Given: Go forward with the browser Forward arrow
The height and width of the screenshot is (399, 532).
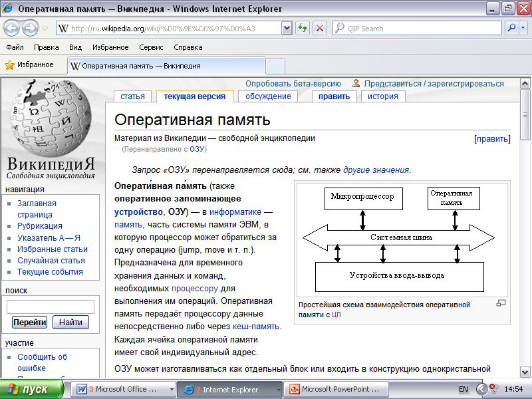Looking at the screenshot, I should [x=30, y=28].
